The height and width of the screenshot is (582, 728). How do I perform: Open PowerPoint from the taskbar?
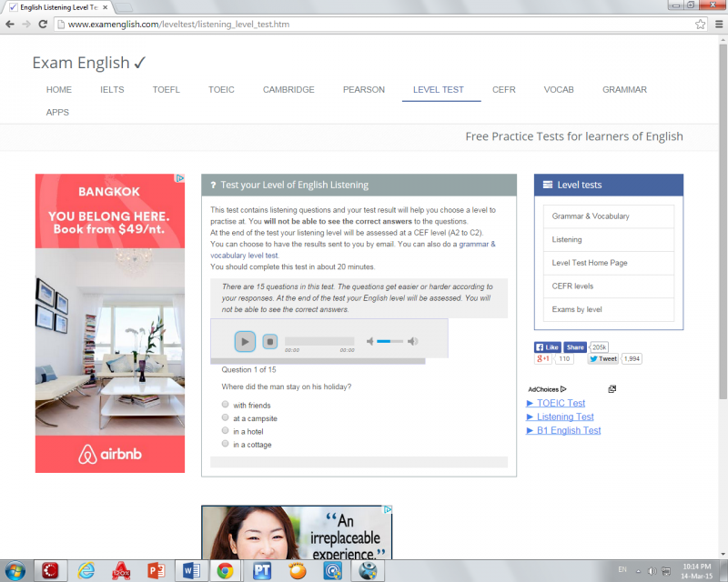tap(156, 570)
